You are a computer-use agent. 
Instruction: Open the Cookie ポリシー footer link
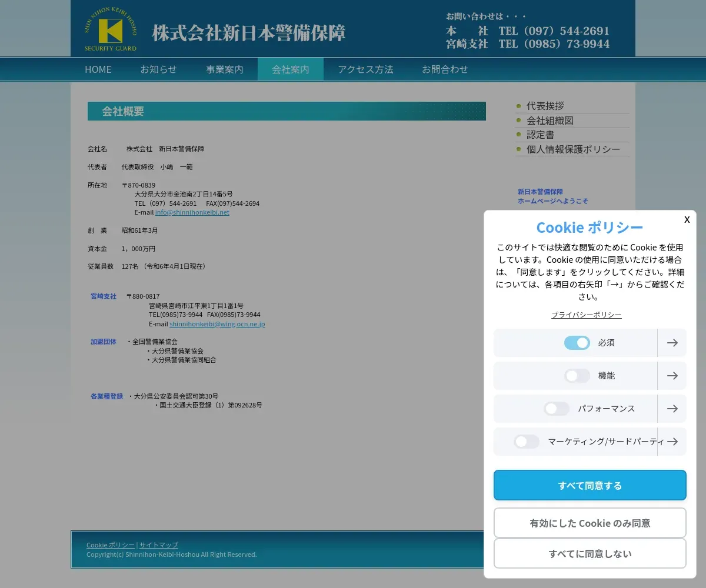tap(111, 545)
